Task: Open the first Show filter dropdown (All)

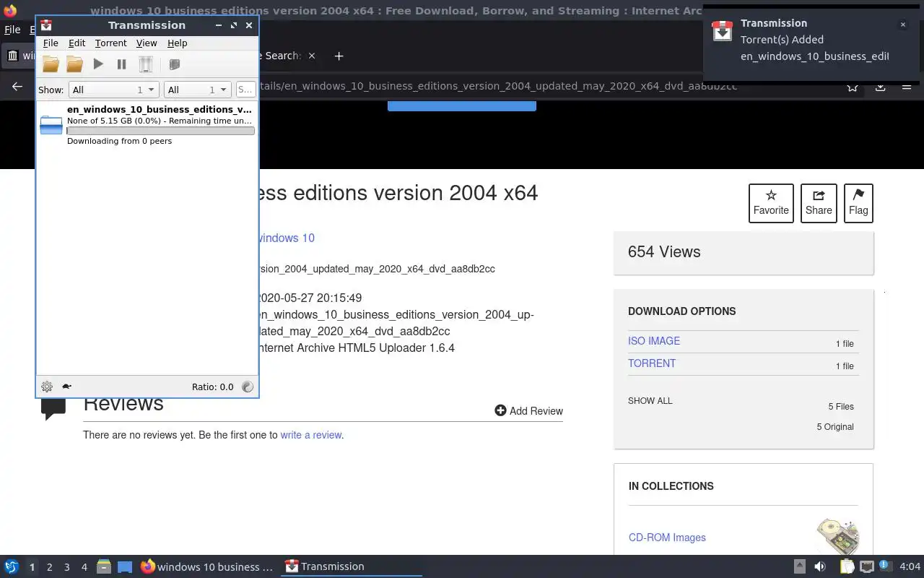Action: (113, 90)
